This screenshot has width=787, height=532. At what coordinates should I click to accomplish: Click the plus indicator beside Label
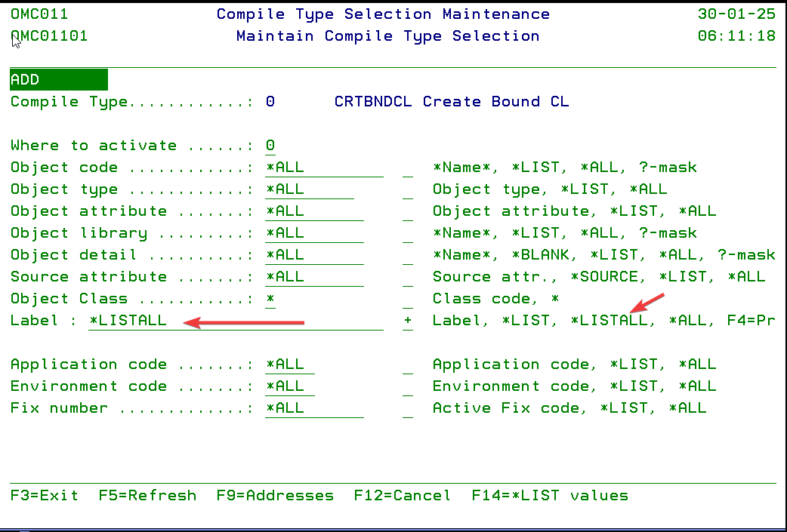point(408,321)
